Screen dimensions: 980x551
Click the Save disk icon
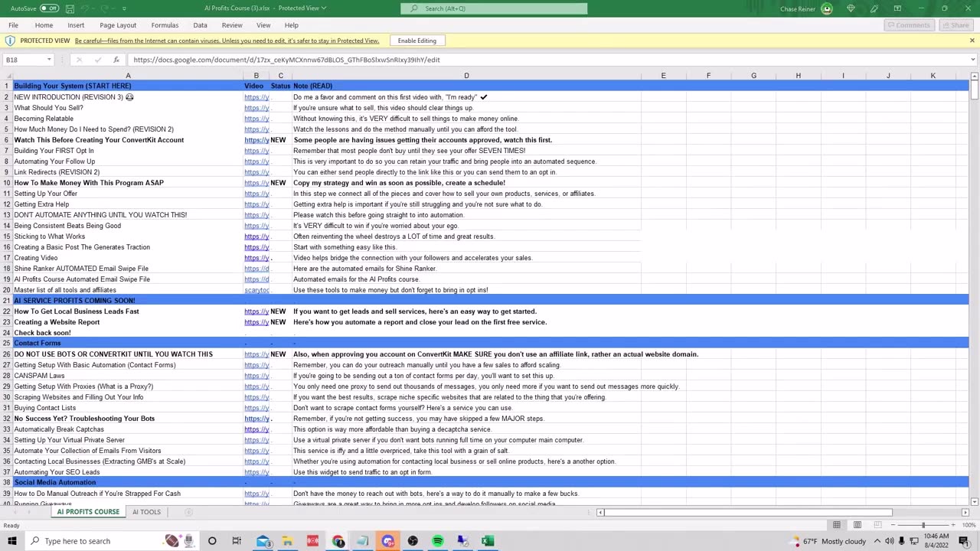tap(70, 8)
